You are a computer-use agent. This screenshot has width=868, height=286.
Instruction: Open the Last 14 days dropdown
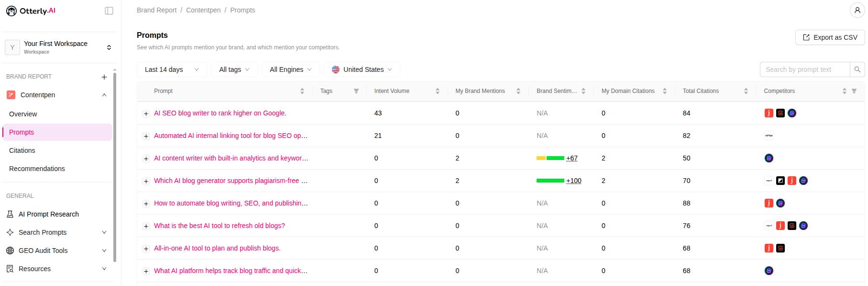172,69
